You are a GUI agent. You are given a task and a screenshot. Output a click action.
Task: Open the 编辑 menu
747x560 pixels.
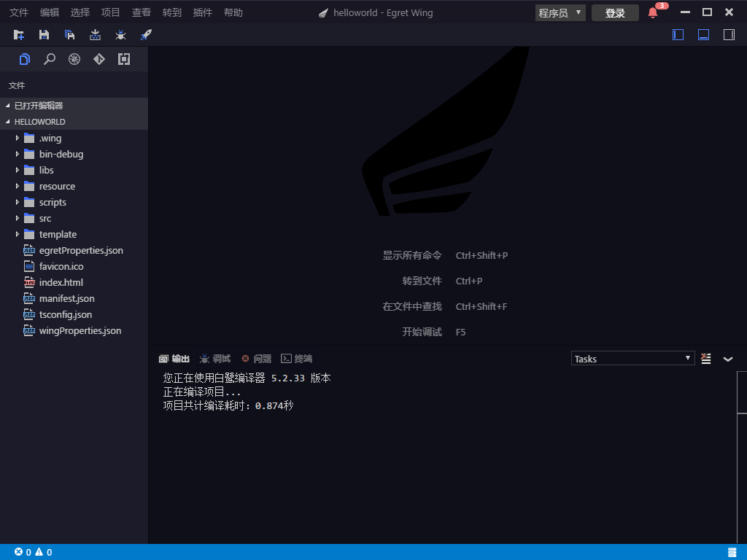click(50, 12)
